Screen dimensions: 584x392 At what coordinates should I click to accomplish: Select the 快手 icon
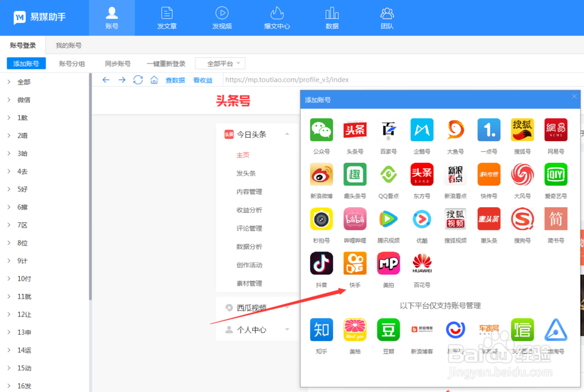[355, 263]
